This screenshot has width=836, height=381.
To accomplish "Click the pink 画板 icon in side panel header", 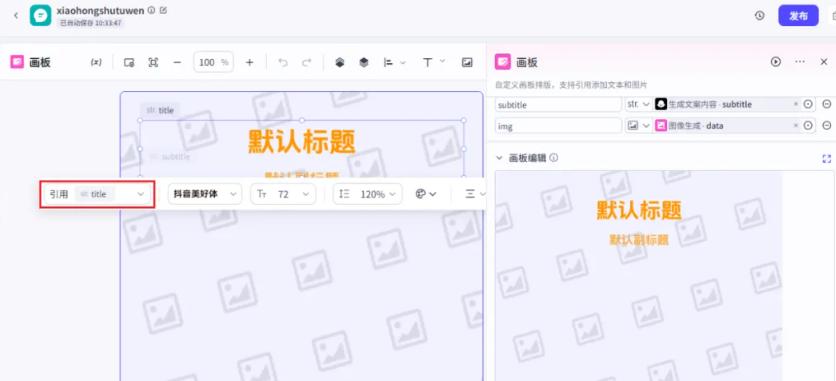I will point(503,62).
